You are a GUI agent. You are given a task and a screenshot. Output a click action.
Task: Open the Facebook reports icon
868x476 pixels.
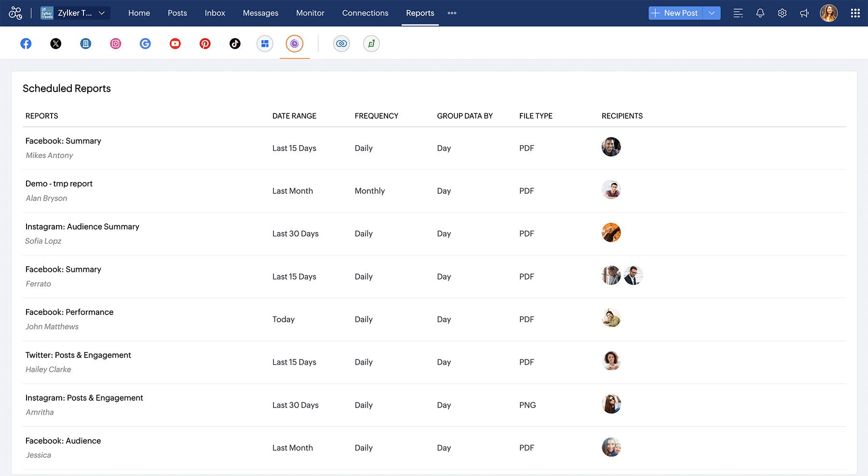point(26,44)
